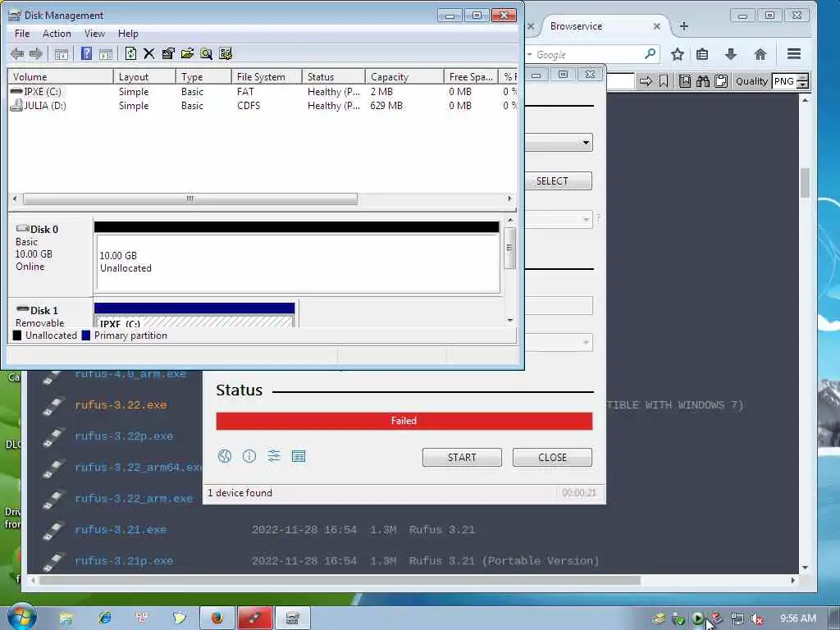Click the Rufus red taskbar button
The image size is (840, 630).
(x=255, y=619)
